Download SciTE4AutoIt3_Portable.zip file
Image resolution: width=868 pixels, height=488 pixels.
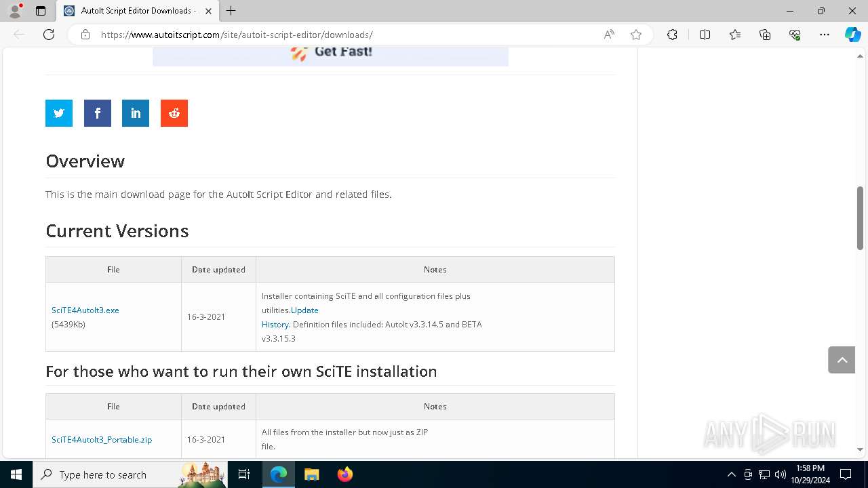[x=102, y=439]
